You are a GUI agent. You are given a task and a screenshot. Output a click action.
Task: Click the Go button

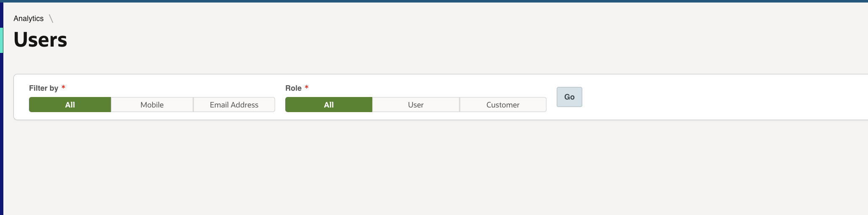[x=569, y=97]
